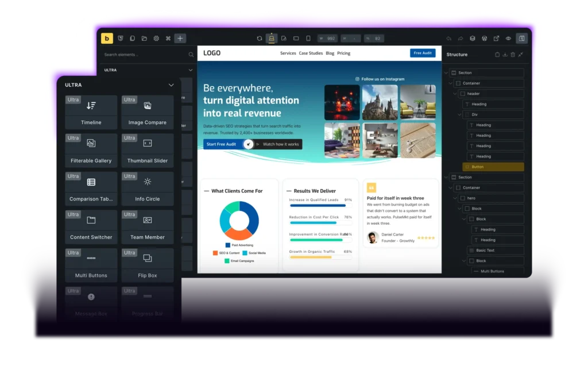The image size is (588, 373).
Task: Switch to the mobile portrait breakpoint
Action: click(x=308, y=39)
